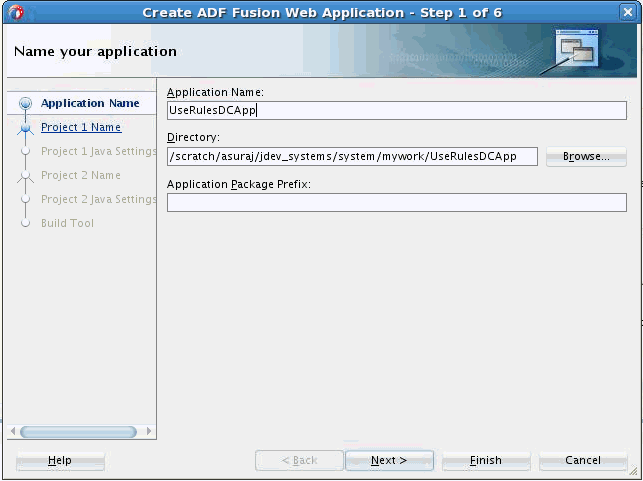Open the Browse directory chooser
643x481 pixels.
586,157
